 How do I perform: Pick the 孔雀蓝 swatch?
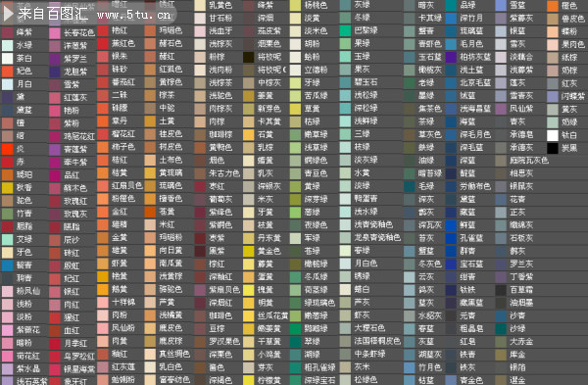pyautogui.click(x=451, y=238)
